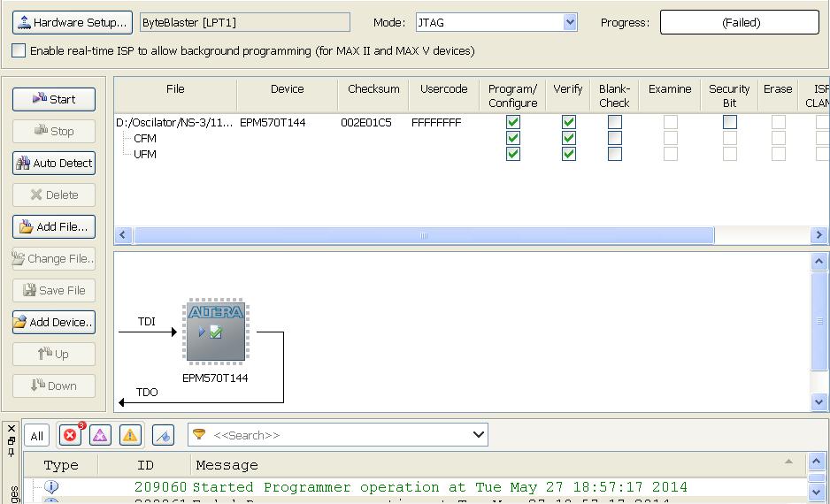Show All messages filter
Viewport: 830px width, 504px height.
click(37, 436)
